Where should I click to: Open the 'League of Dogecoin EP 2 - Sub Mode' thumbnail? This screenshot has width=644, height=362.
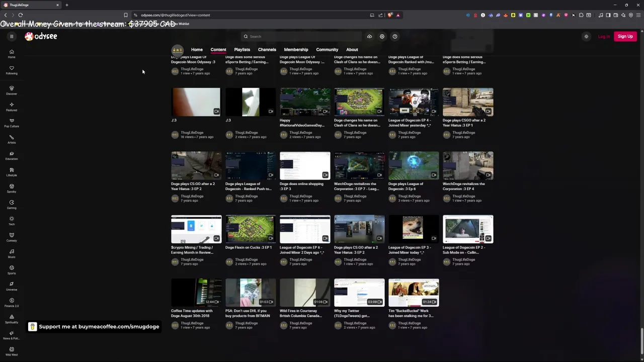[x=468, y=229]
